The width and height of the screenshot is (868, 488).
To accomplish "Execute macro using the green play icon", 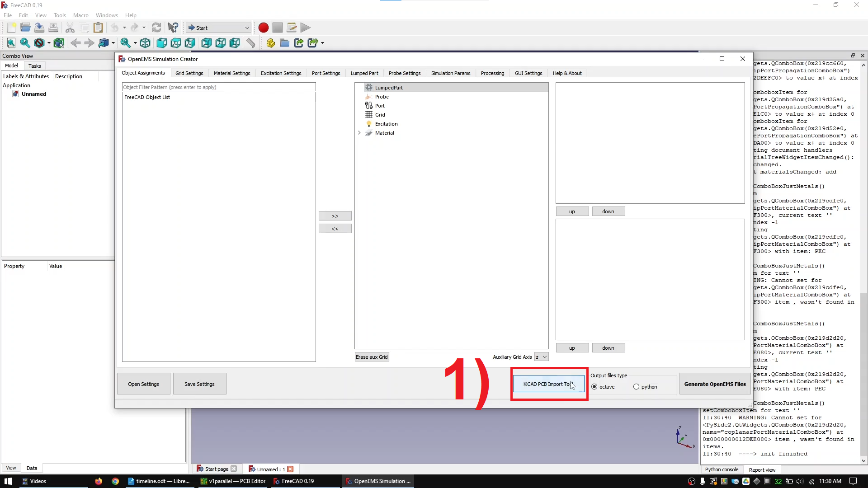I will pyautogui.click(x=306, y=28).
